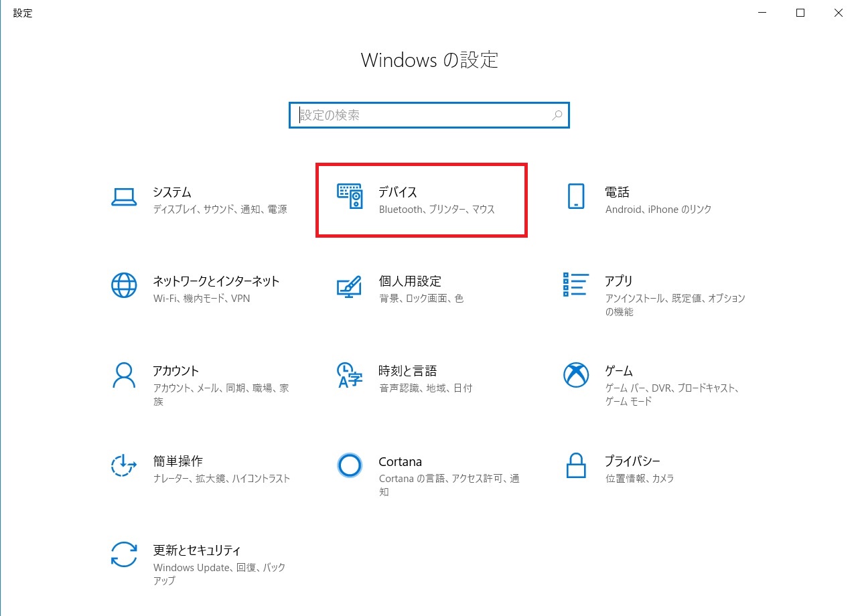The height and width of the screenshot is (616, 858).
Task: Click the 更新とセキュリティ refresh arrows icon
Action: [x=124, y=554]
